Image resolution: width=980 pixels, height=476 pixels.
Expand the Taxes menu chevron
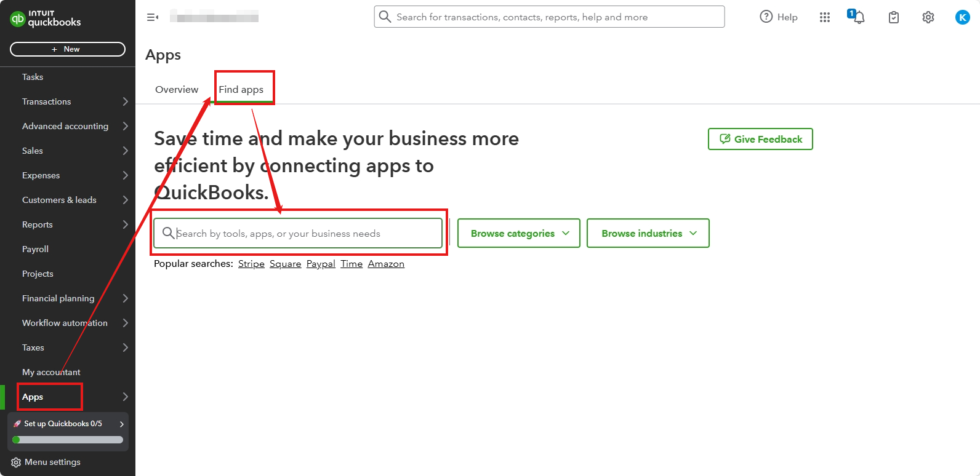click(x=125, y=347)
